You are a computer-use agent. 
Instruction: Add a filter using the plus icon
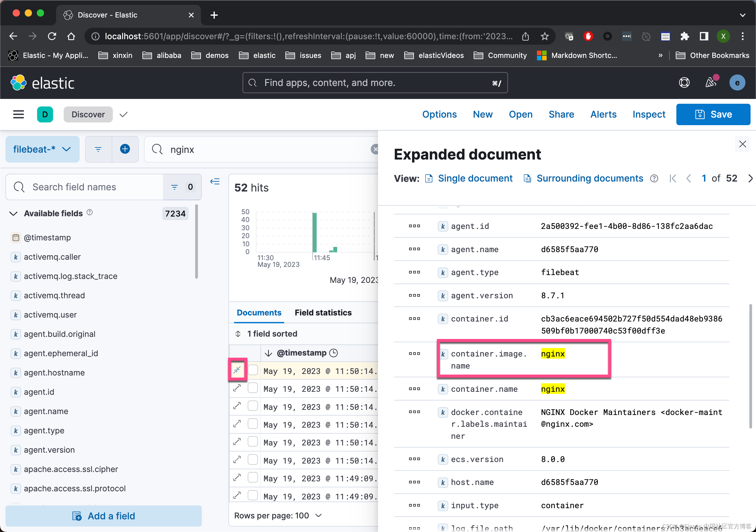(x=125, y=149)
